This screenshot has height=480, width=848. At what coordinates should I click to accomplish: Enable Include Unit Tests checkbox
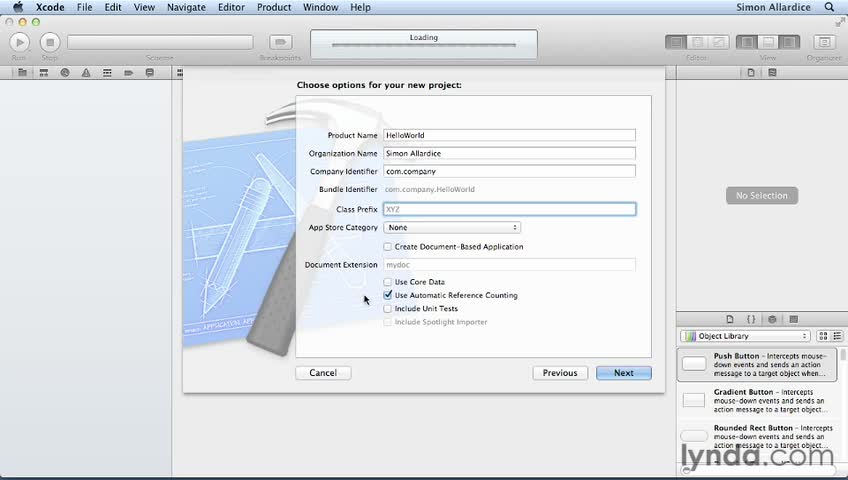click(387, 309)
